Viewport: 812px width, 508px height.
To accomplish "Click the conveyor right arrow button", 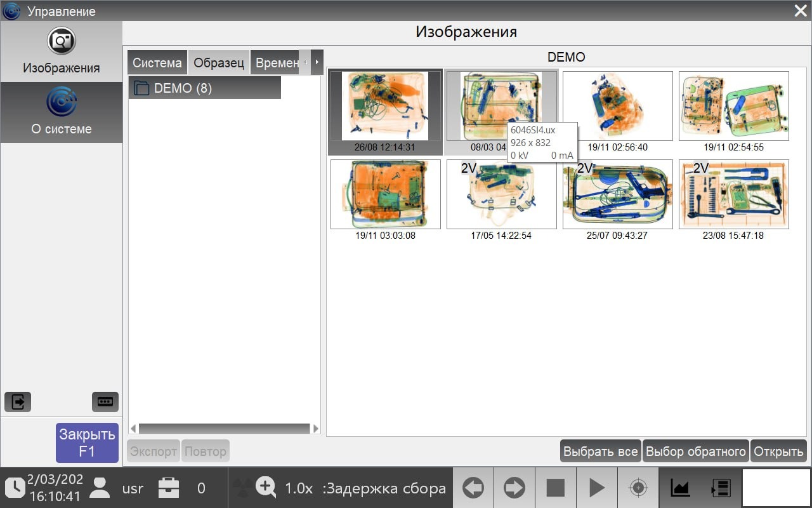I will [x=514, y=488].
